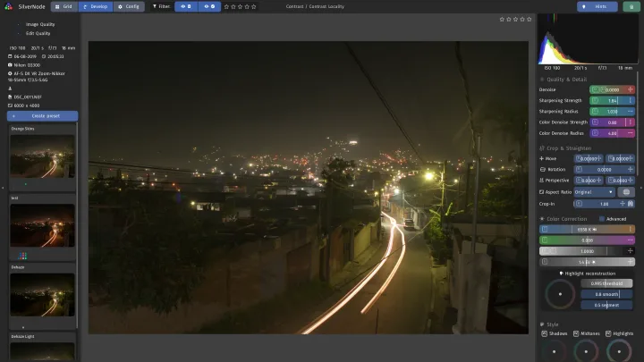
Task: Open the Aspect Ratio Original dropdown
Action: [594, 192]
